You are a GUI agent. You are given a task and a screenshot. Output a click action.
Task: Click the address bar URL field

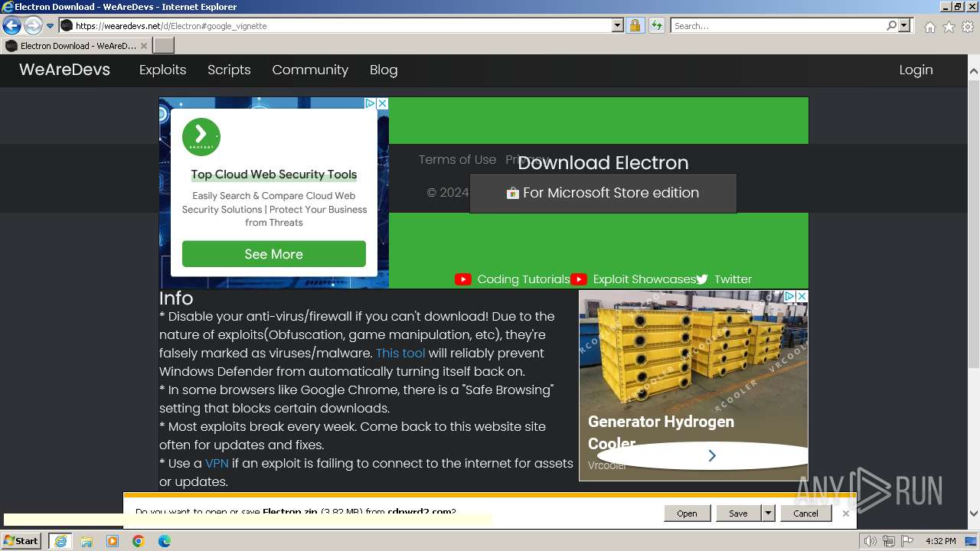pos(335,26)
